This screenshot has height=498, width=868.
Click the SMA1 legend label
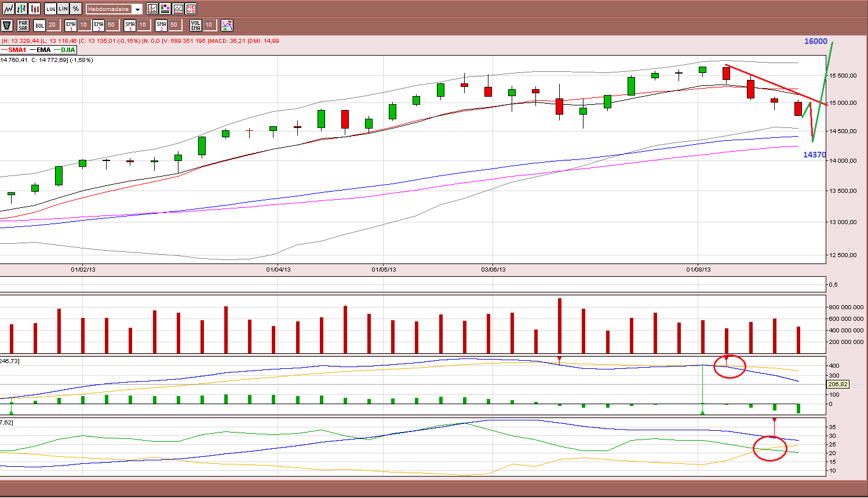[x=17, y=50]
